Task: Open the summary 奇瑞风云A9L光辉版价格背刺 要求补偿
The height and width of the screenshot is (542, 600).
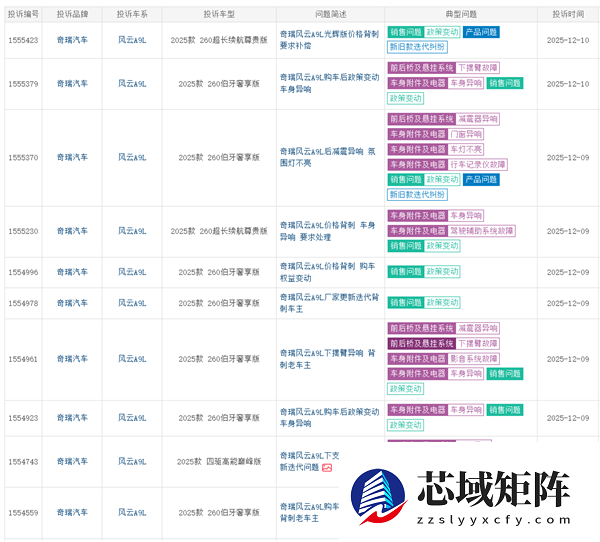Action: tap(329, 40)
